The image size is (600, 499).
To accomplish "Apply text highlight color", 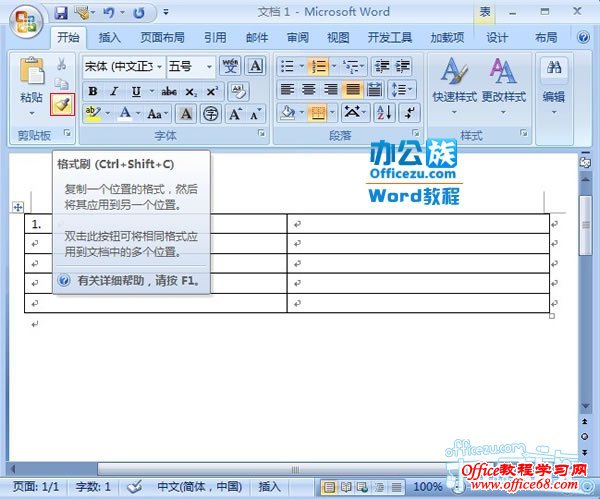I will pos(93,113).
